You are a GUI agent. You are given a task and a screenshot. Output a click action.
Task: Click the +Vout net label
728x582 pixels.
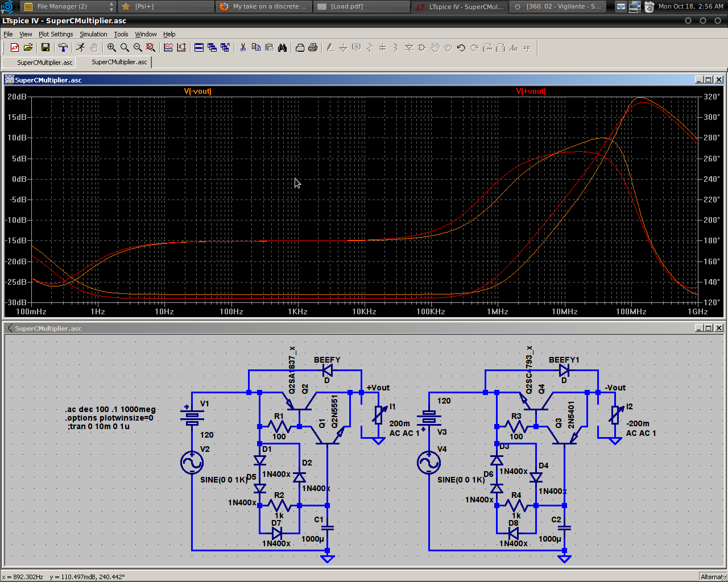pos(378,388)
